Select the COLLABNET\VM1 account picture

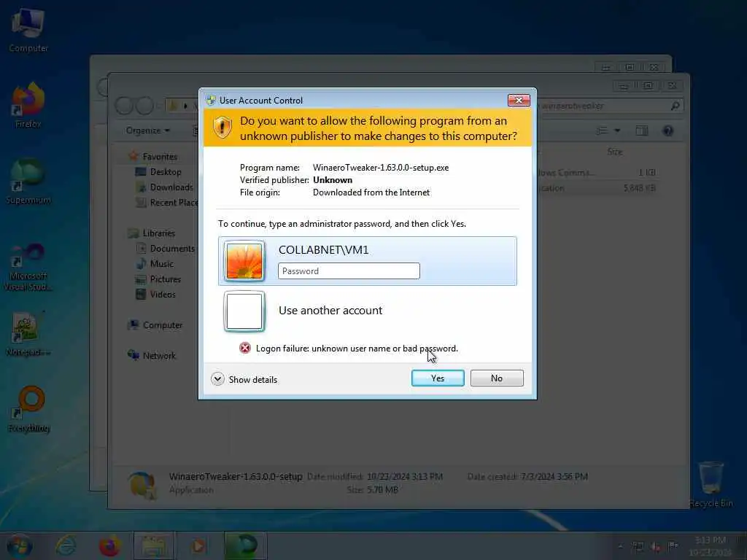tap(244, 261)
